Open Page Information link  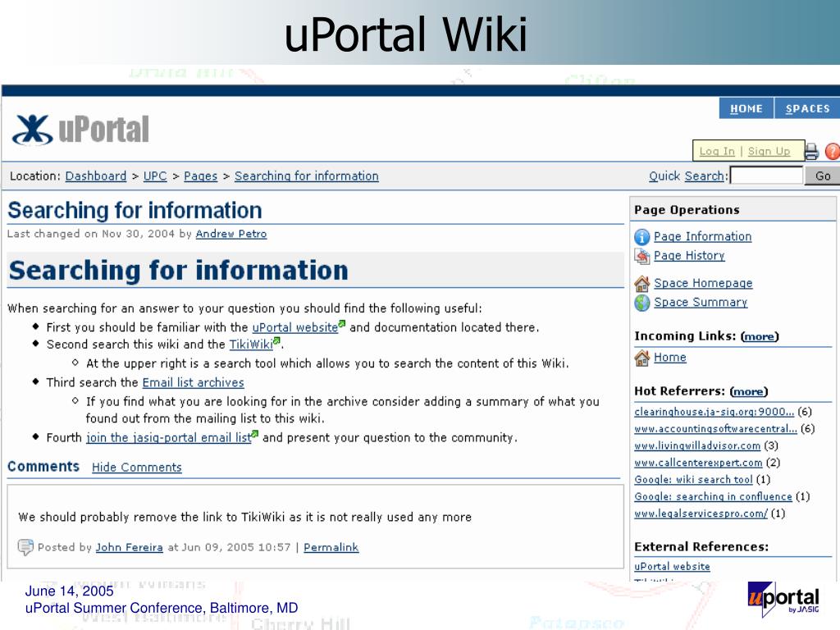[x=702, y=237]
